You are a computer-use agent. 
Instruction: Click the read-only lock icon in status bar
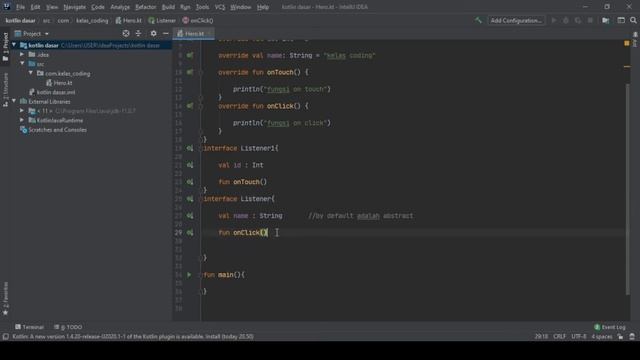tap(620, 337)
